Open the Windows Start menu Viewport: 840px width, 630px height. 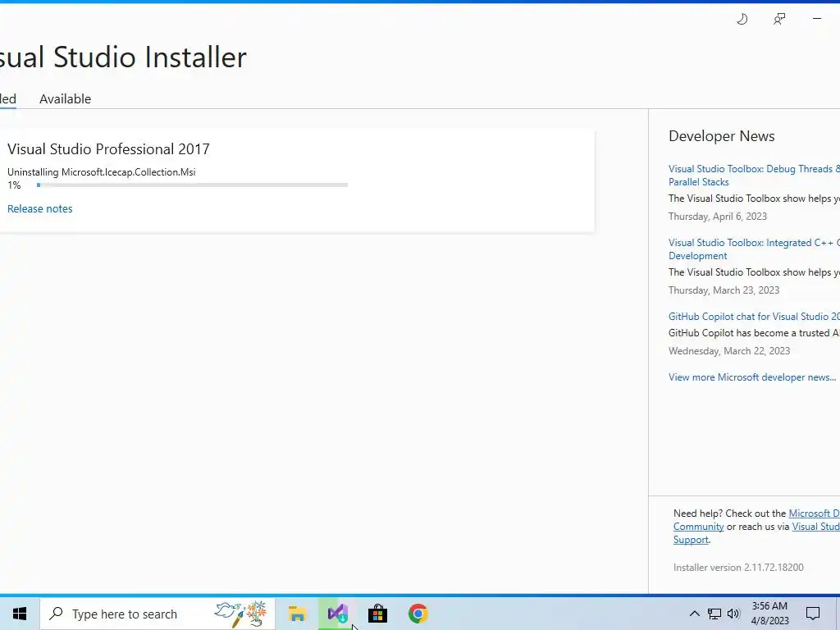20,614
